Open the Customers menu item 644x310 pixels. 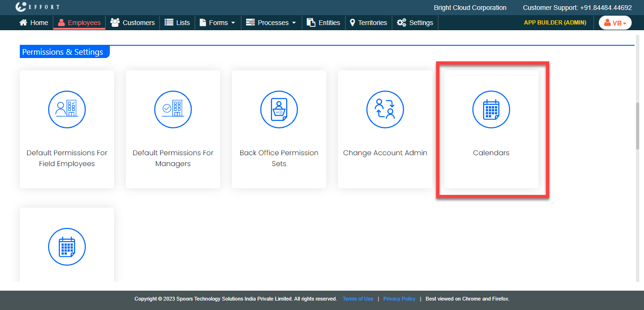click(132, 23)
